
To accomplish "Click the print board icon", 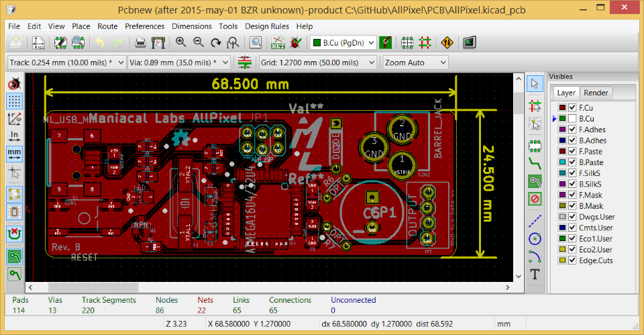I will pos(140,43).
